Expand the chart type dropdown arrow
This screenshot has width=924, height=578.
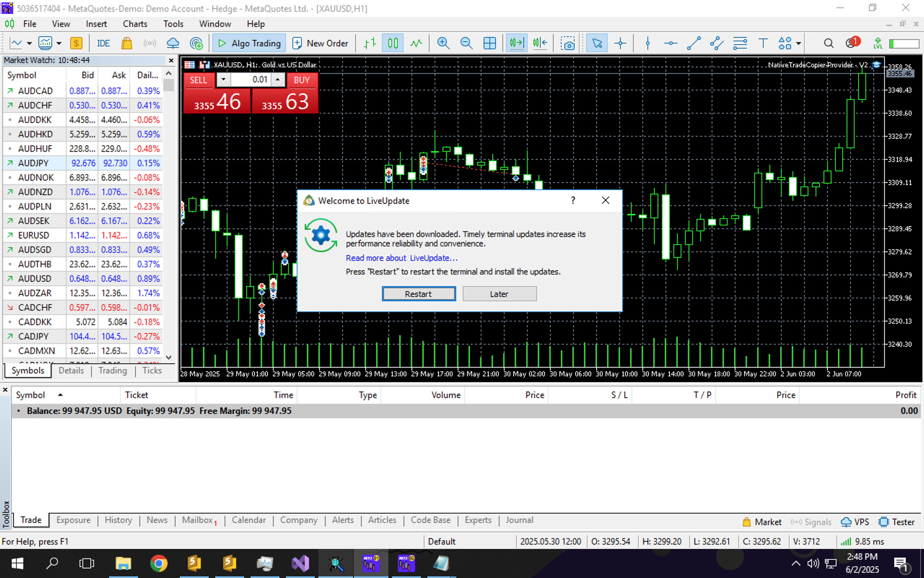point(29,43)
